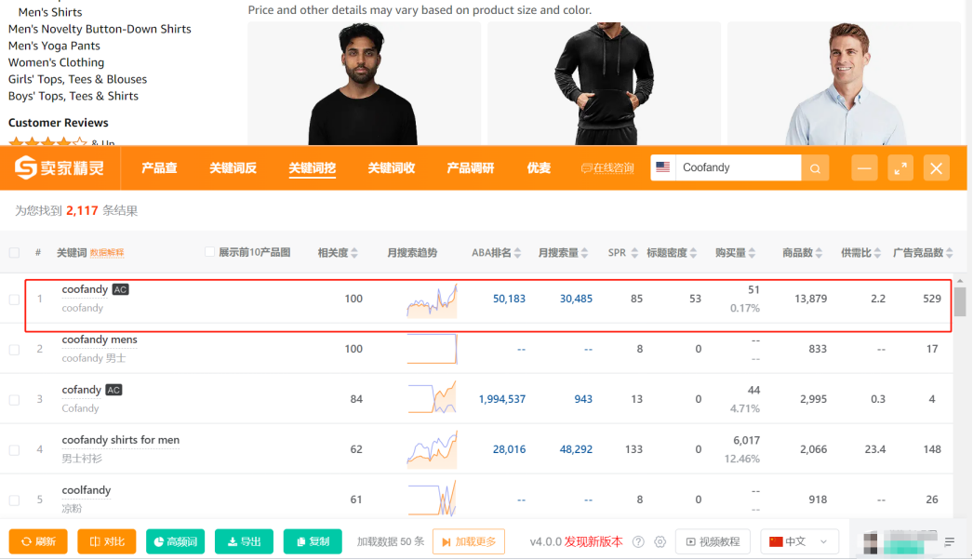Switch to the 关键词反 tab
Viewport: 973px width, 560px height.
(233, 168)
